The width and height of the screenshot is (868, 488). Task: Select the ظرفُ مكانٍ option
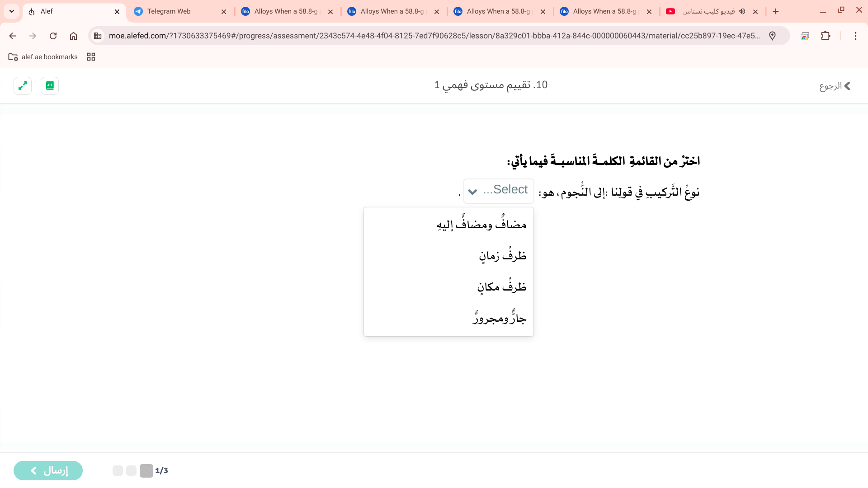point(501,287)
